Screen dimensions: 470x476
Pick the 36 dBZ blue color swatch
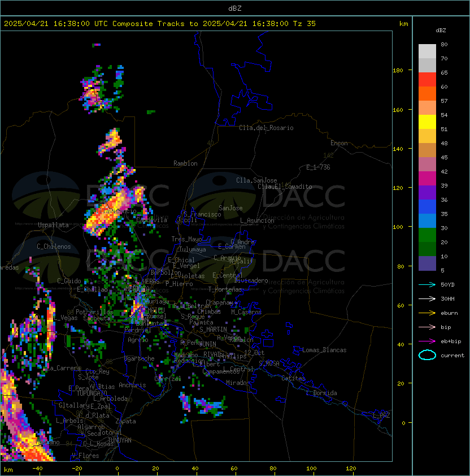[x=427, y=207]
